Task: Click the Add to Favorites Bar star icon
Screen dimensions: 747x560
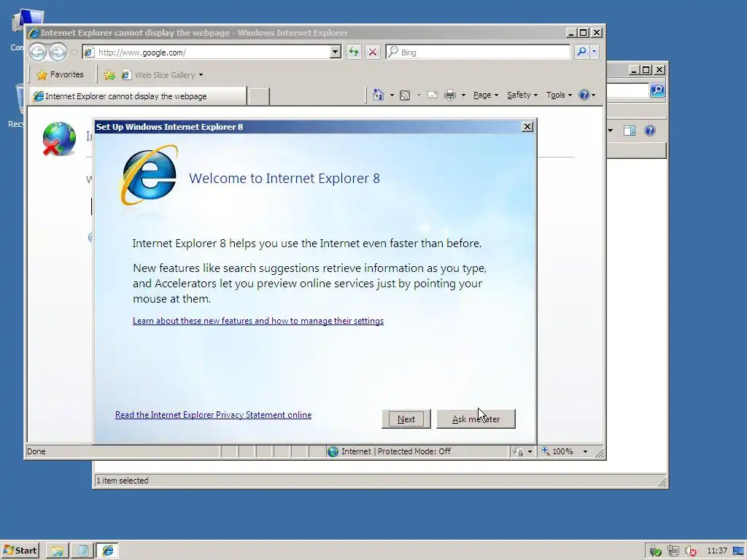Action: pyautogui.click(x=109, y=75)
